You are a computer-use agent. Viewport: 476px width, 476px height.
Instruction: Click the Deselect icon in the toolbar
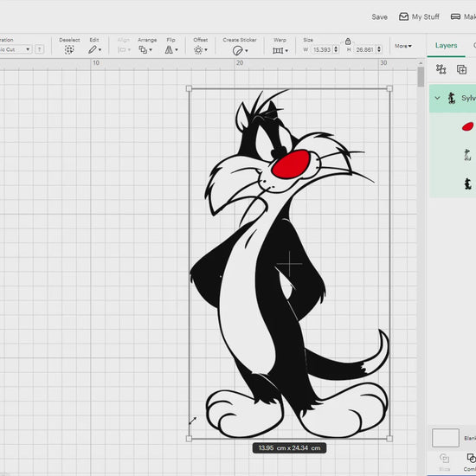click(x=69, y=49)
